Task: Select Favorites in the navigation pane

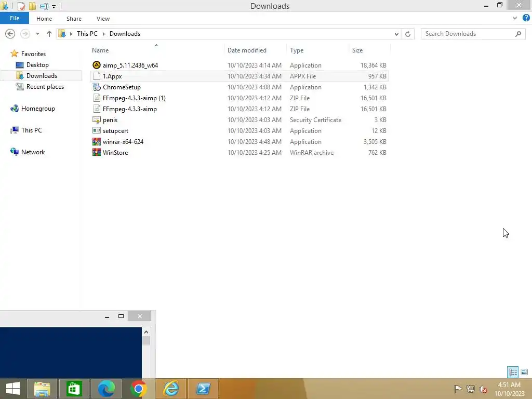Action: [33, 54]
